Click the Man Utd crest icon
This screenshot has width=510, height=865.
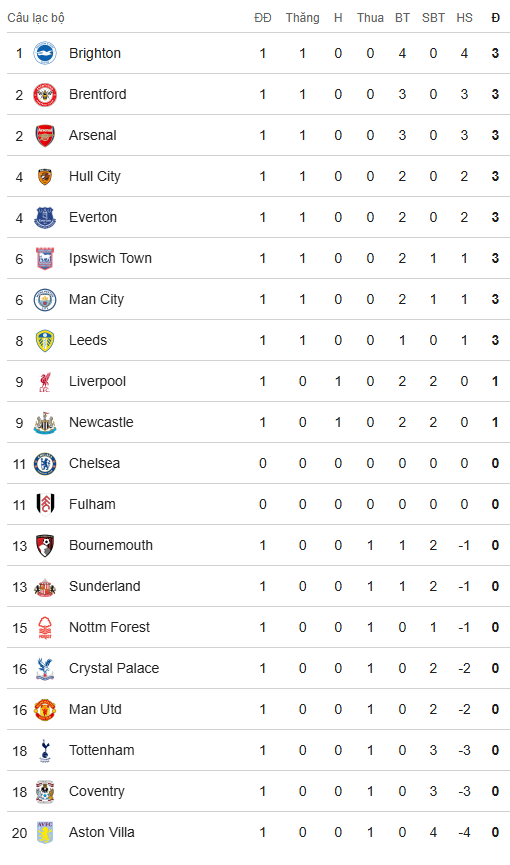(45, 709)
